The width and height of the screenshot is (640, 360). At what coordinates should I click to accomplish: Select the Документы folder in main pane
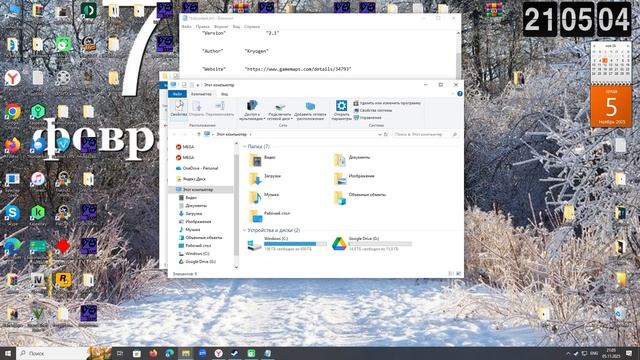pos(352,160)
